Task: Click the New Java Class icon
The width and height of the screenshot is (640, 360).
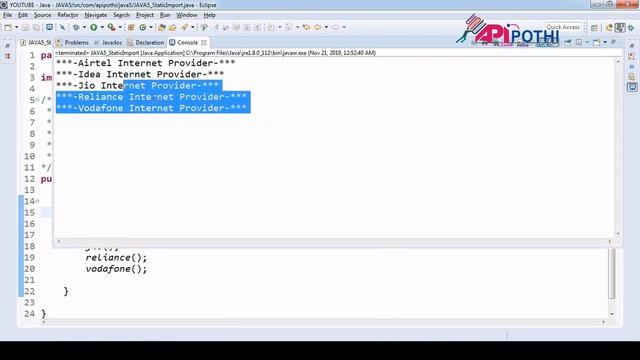Action: 142,27
